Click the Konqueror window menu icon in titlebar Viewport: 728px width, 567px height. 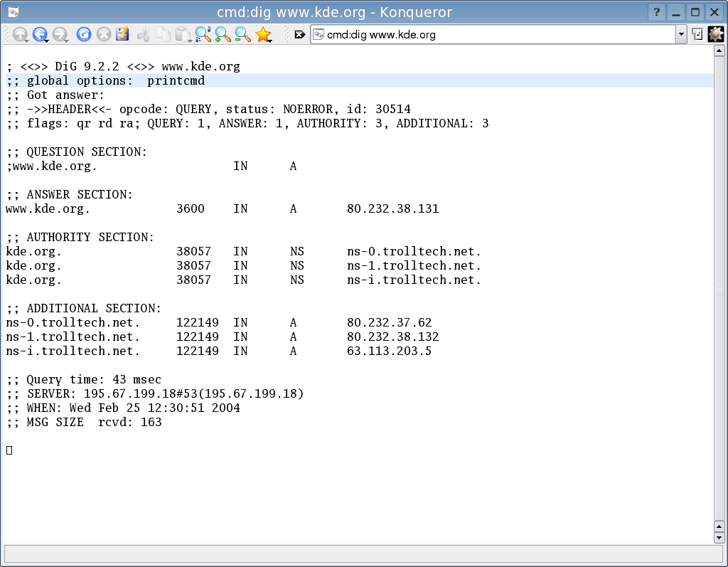[14, 12]
